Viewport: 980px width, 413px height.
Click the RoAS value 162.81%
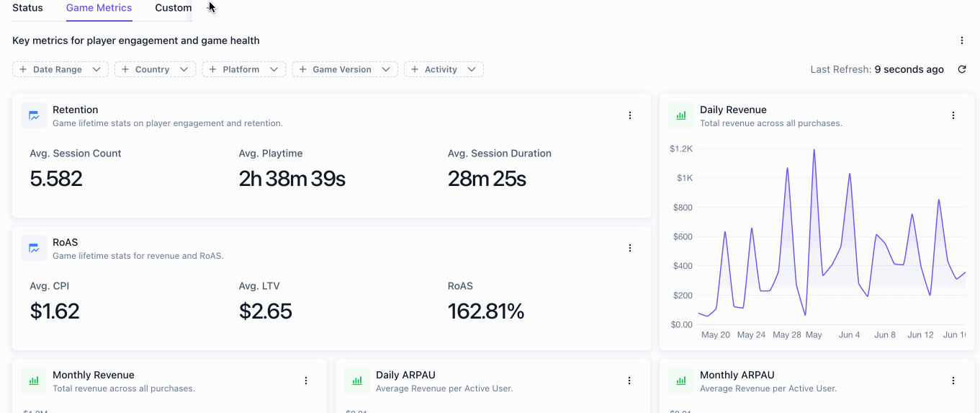(486, 311)
